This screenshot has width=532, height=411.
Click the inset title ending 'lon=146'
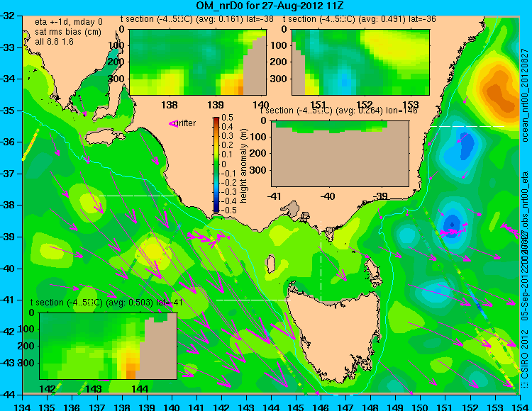pyautogui.click(x=338, y=111)
